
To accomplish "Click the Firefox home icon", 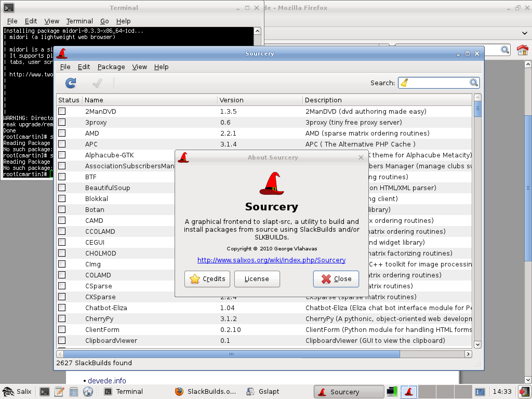I will (523, 50).
